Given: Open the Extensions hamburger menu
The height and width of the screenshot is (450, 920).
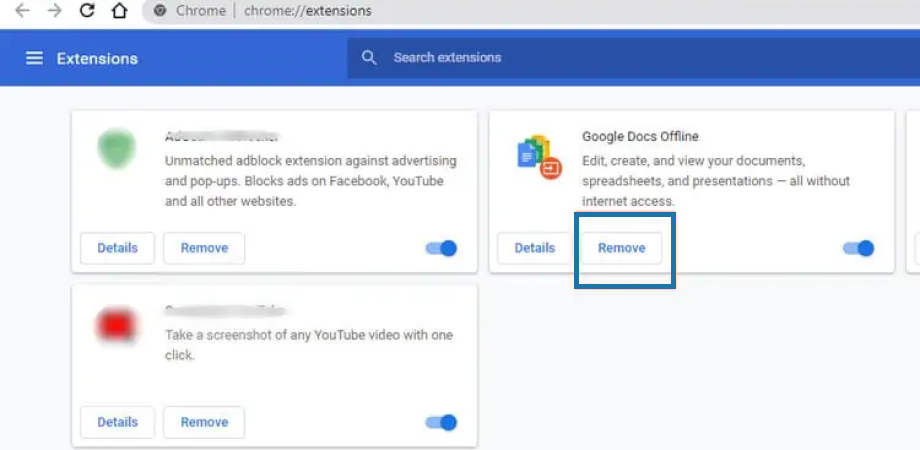Looking at the screenshot, I should pyautogui.click(x=34, y=58).
